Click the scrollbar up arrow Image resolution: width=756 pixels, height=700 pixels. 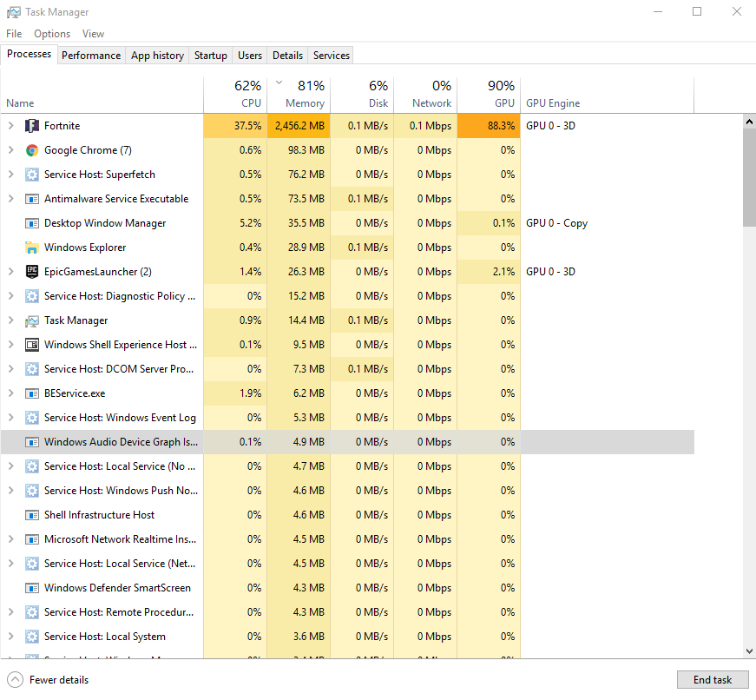tap(749, 122)
